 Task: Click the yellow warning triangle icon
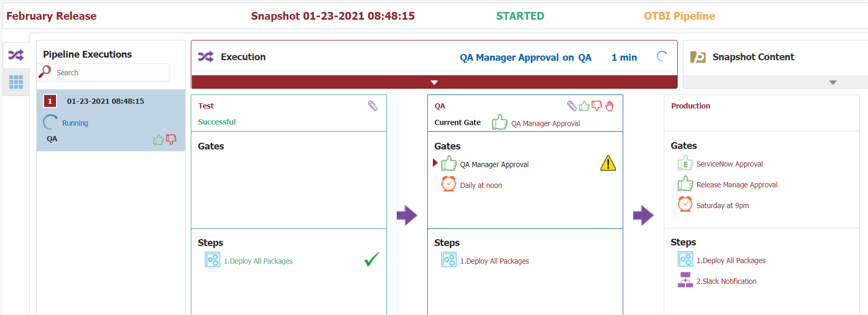(x=608, y=163)
